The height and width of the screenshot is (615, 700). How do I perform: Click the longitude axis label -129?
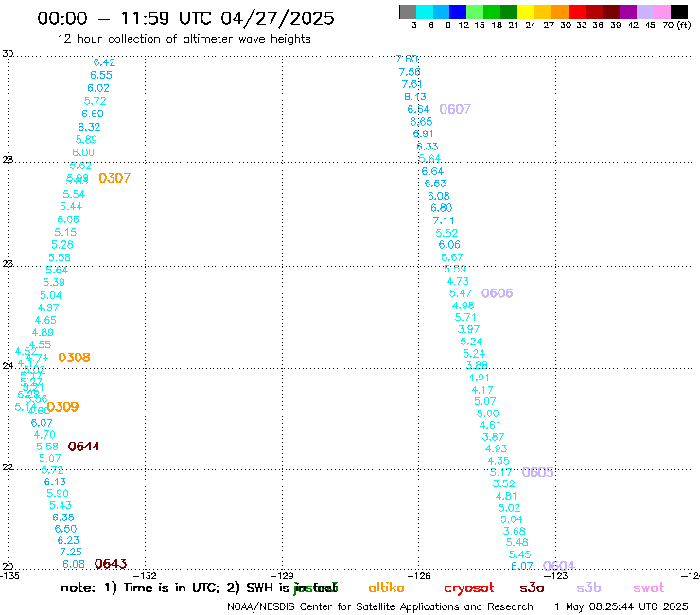tap(283, 575)
